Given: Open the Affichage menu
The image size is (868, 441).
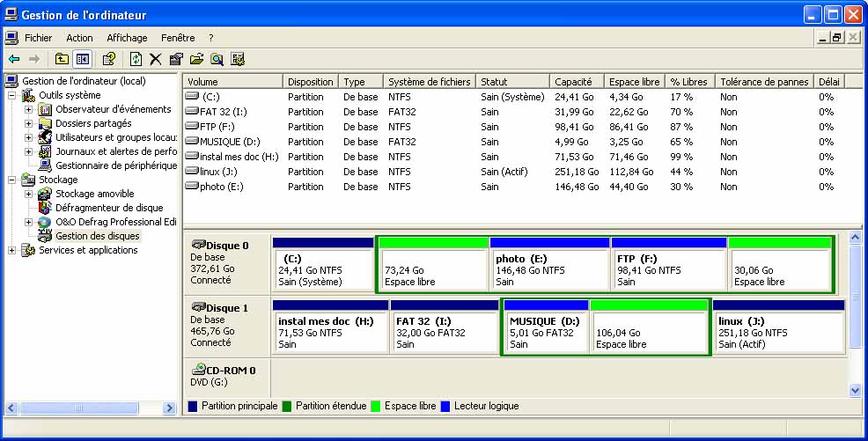Looking at the screenshot, I should pyautogui.click(x=127, y=38).
